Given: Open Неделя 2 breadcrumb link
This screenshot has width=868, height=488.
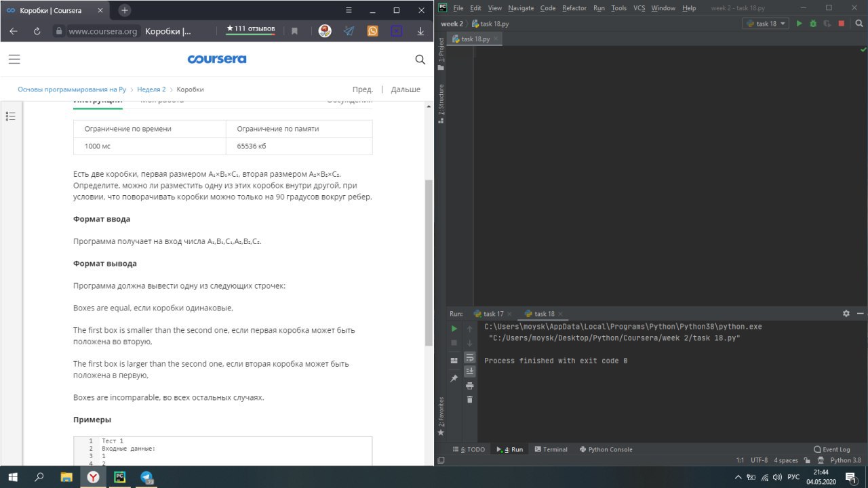Looking at the screenshot, I should point(151,89).
